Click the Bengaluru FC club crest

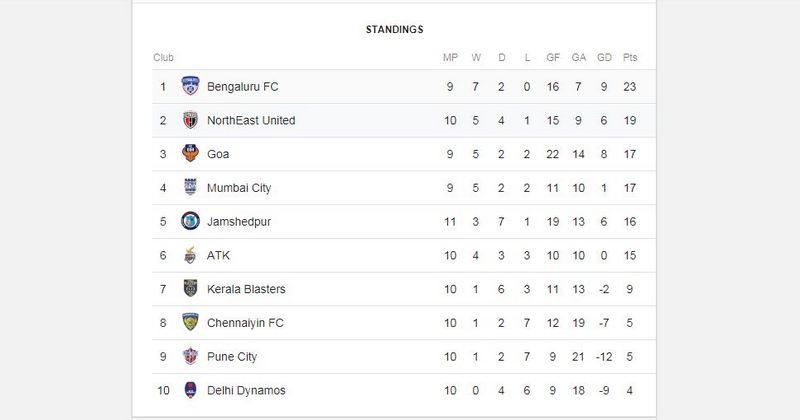[x=190, y=86]
